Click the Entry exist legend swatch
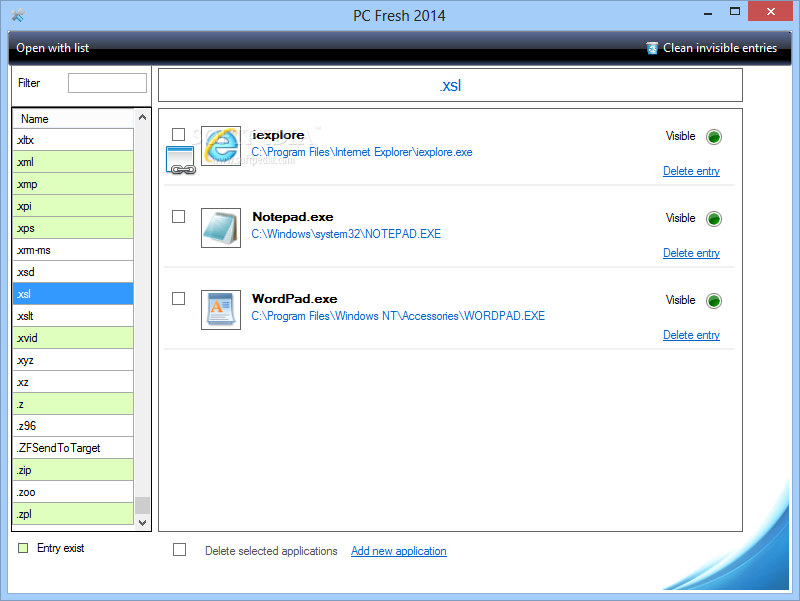Viewport: 800px width, 601px height. 23,548
